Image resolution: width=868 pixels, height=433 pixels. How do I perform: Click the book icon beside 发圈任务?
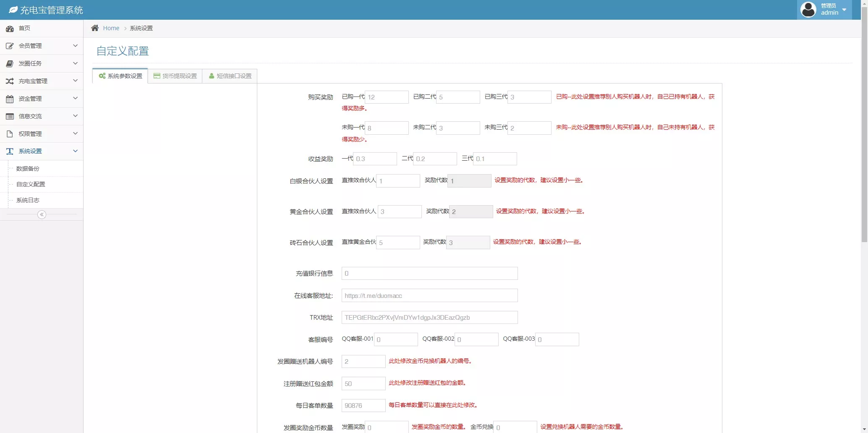tap(10, 63)
